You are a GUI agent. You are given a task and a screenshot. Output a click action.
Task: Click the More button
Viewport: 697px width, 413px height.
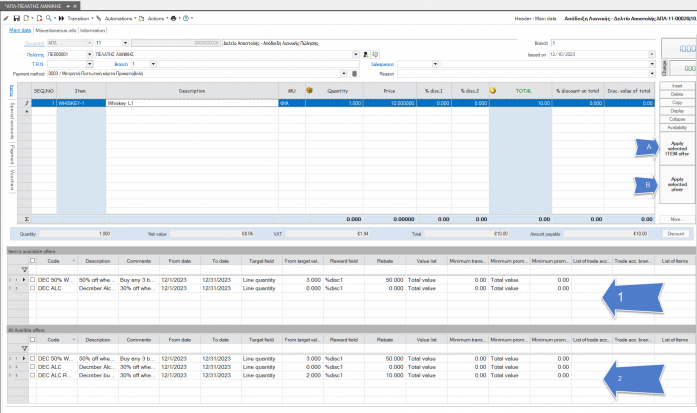pyautogui.click(x=676, y=219)
